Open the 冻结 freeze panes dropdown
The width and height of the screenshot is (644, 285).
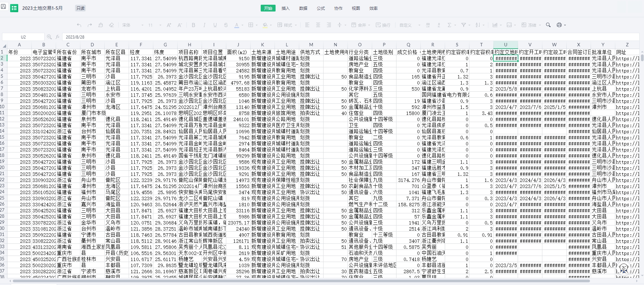click(x=531, y=25)
